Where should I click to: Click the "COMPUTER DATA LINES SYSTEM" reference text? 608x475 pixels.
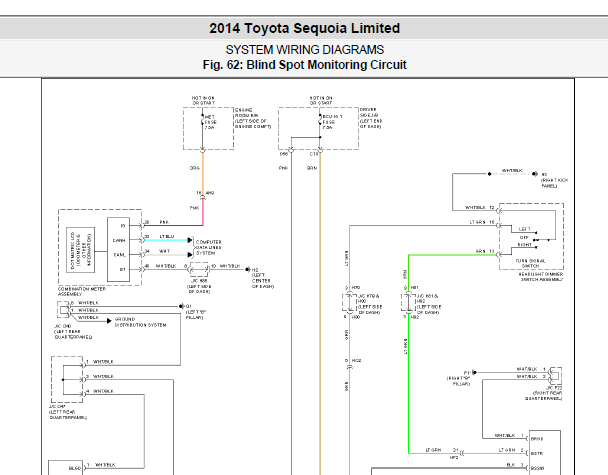[209, 247]
